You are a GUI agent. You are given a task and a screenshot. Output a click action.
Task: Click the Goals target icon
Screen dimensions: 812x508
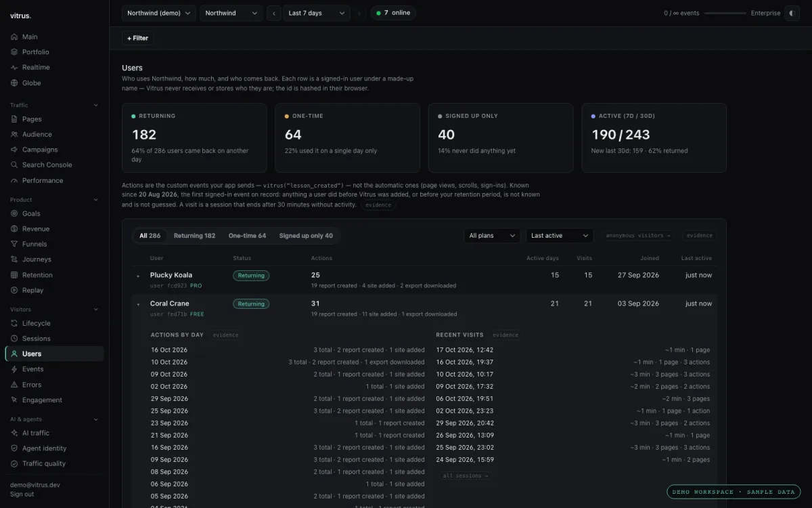14,213
